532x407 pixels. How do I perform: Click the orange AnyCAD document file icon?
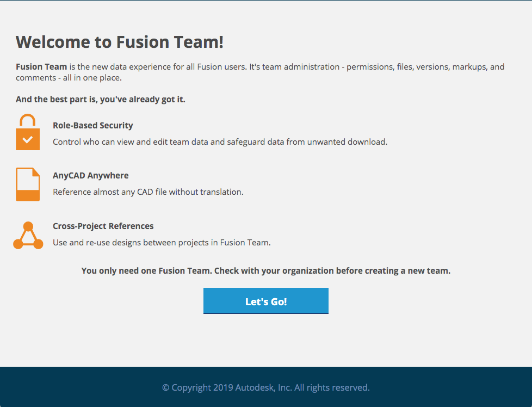tap(28, 184)
